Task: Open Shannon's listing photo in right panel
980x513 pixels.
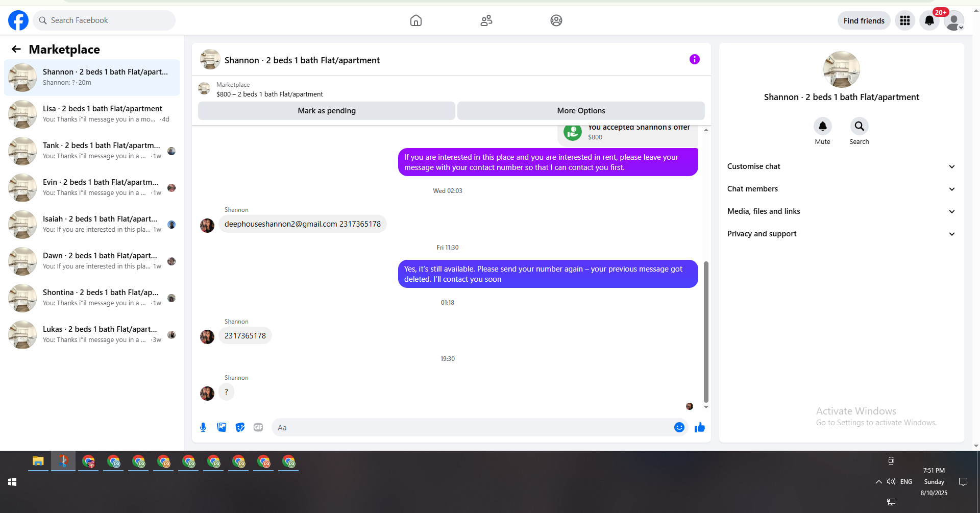Action: 841,69
